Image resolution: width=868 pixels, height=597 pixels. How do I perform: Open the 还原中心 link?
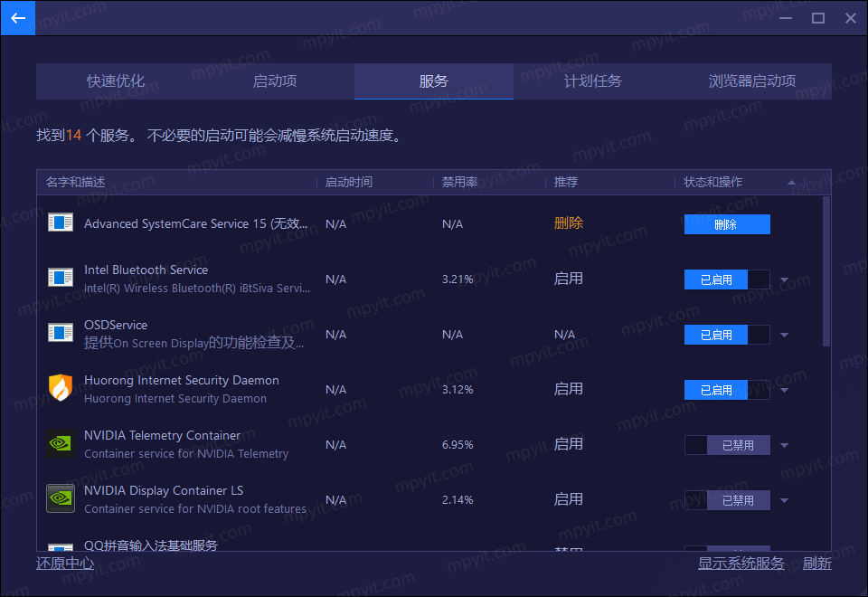click(x=65, y=564)
